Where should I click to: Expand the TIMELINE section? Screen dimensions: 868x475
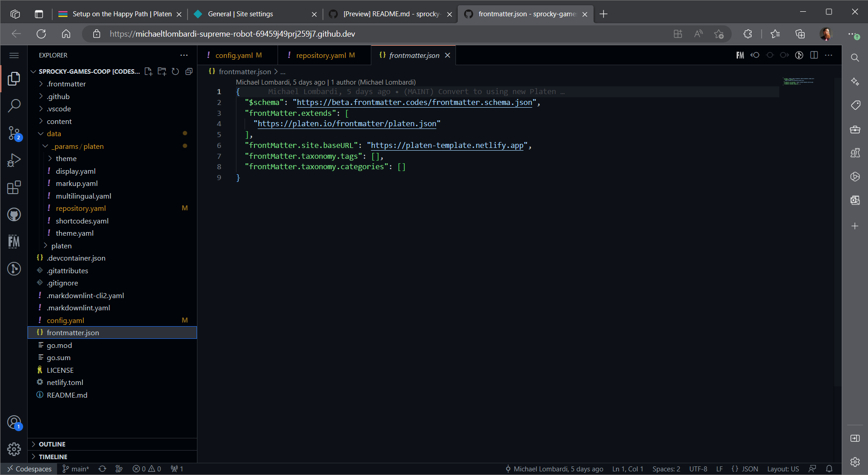click(53, 457)
